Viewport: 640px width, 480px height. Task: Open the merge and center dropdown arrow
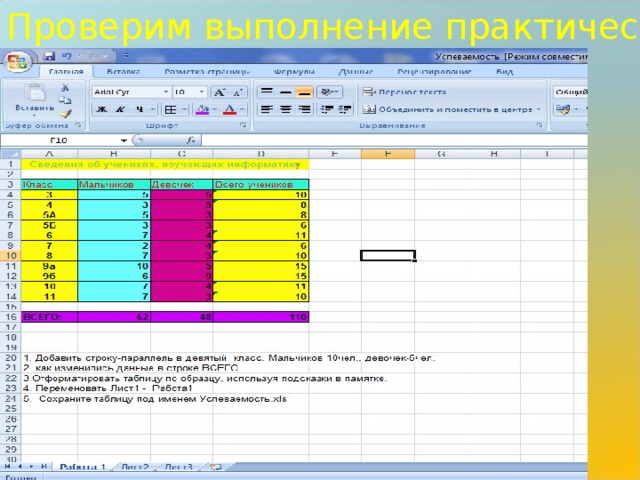pyautogui.click(x=539, y=109)
